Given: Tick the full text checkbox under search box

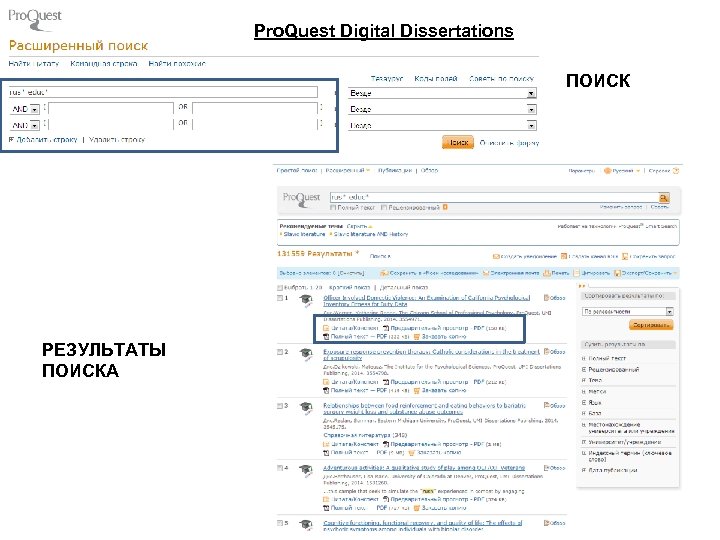Looking at the screenshot, I should (x=333, y=208).
